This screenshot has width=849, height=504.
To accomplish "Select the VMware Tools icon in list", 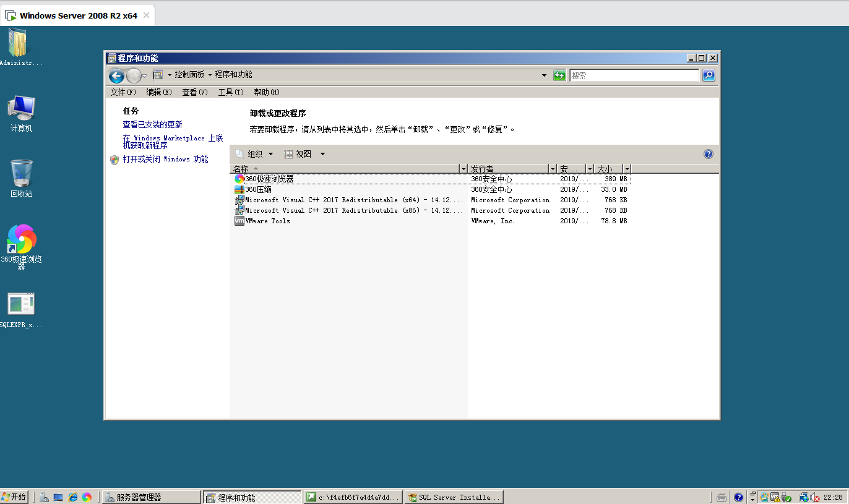I will click(x=239, y=221).
